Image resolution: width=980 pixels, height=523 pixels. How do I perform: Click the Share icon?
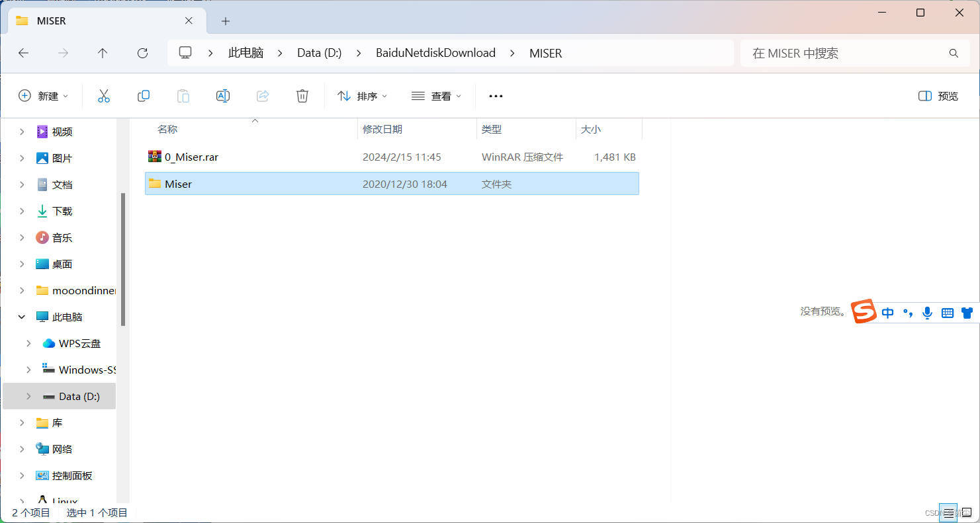click(263, 95)
